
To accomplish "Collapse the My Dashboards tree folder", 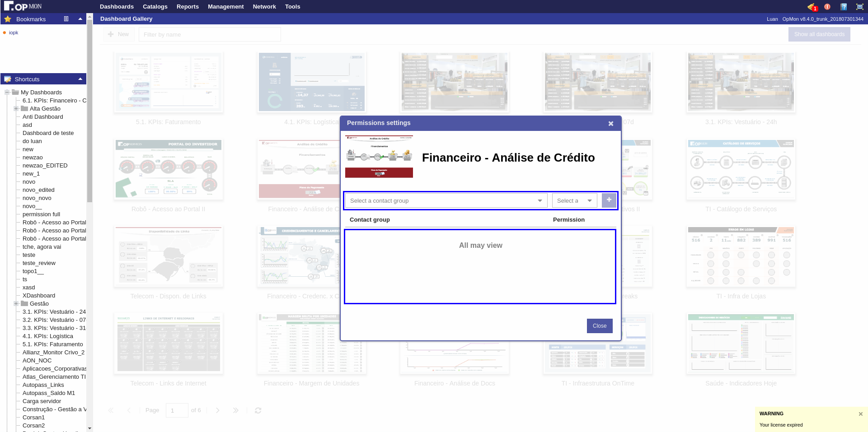I will 7,92.
